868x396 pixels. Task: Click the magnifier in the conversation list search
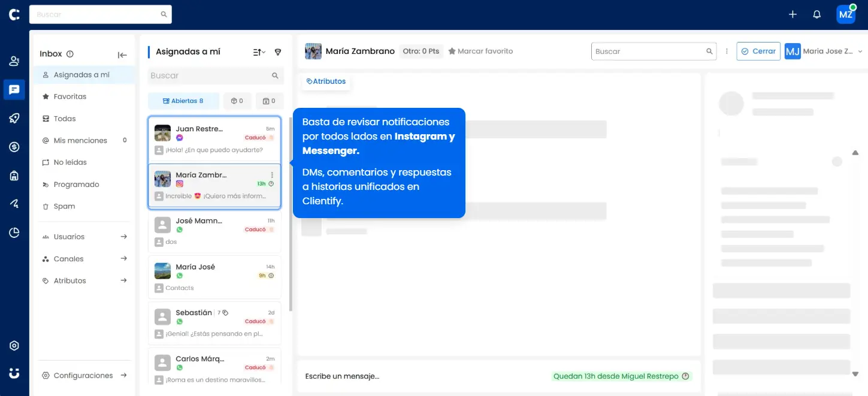pyautogui.click(x=275, y=75)
